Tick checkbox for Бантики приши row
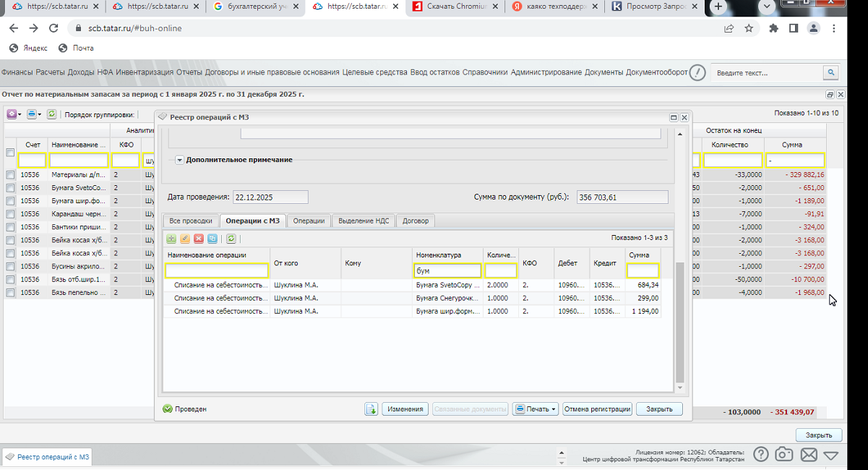Image resolution: width=868 pixels, height=470 pixels. [x=10, y=227]
